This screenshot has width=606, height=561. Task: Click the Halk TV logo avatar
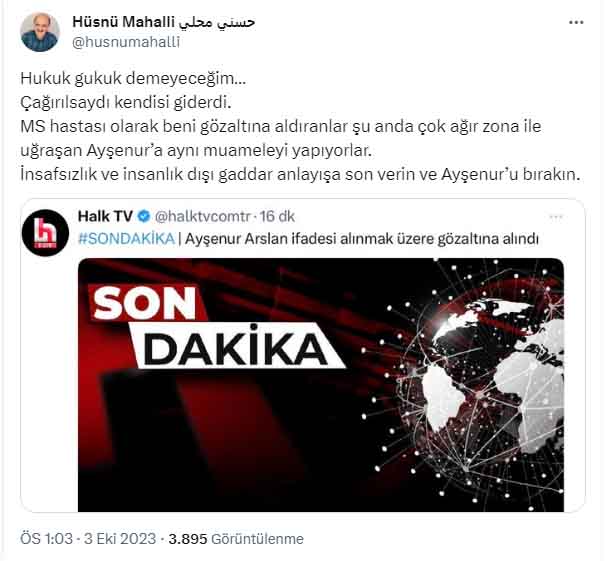click(x=45, y=233)
